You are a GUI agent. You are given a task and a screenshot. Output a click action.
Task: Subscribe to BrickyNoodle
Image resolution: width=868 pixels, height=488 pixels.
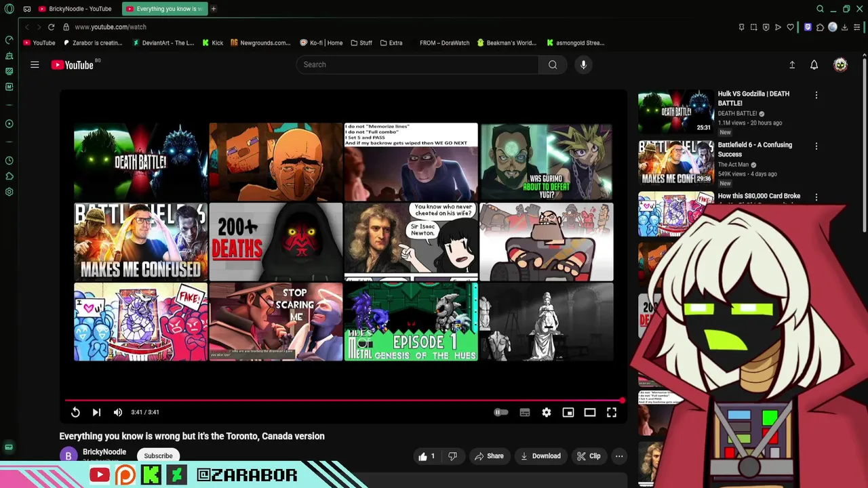click(x=158, y=456)
